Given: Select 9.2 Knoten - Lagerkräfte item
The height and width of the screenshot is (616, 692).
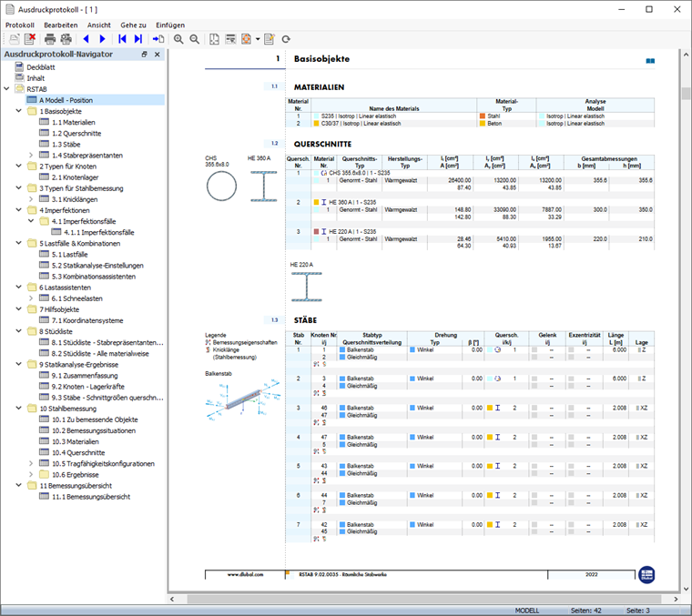Looking at the screenshot, I should tap(87, 387).
